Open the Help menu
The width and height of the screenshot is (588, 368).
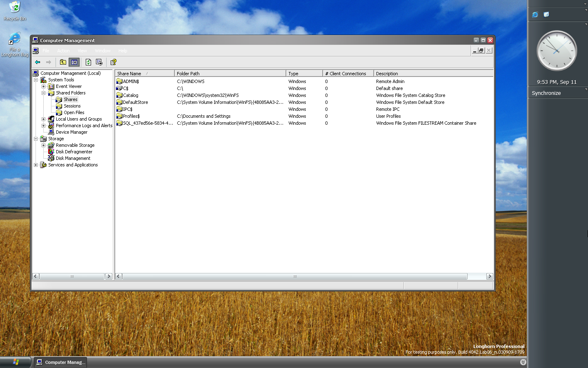coord(122,51)
